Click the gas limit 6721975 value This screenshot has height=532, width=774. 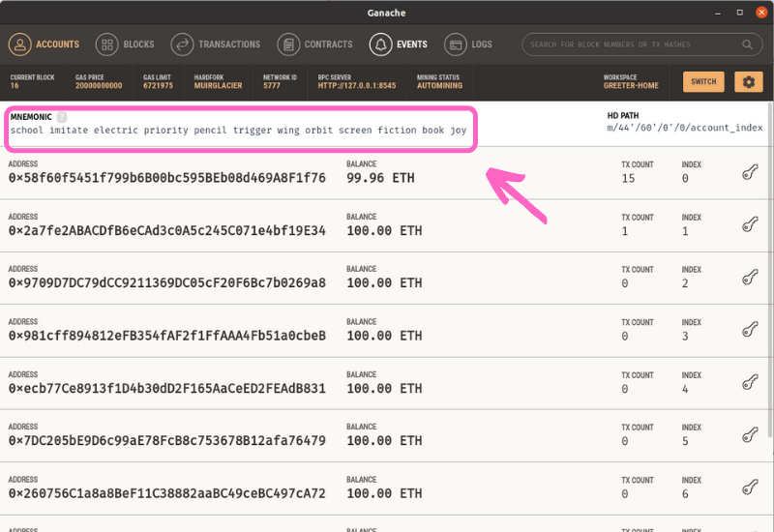click(158, 86)
